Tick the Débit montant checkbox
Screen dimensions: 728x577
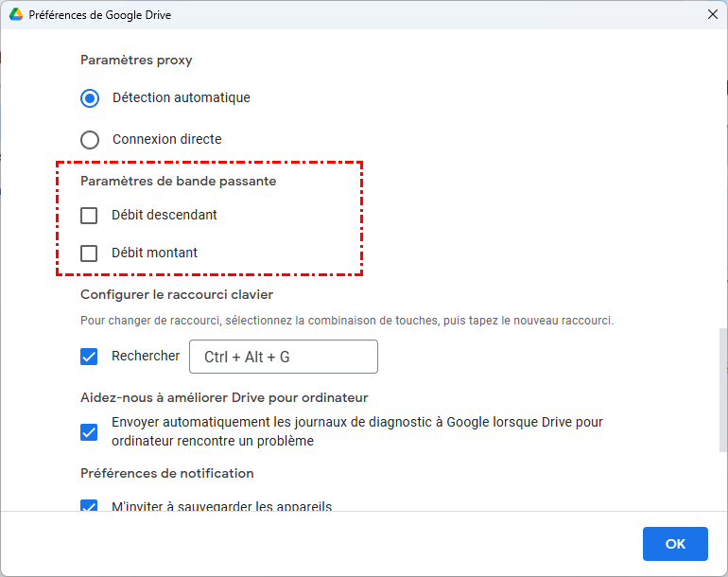[89, 254]
